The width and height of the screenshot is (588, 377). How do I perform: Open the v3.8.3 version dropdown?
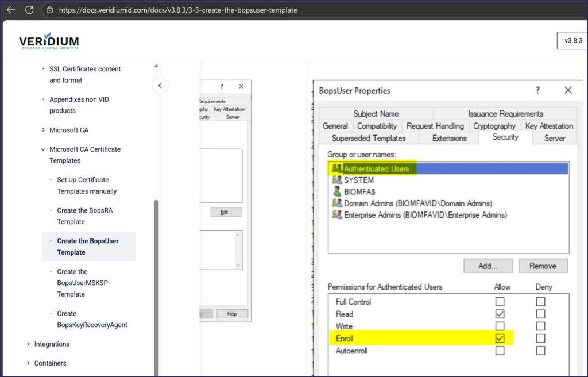[572, 41]
